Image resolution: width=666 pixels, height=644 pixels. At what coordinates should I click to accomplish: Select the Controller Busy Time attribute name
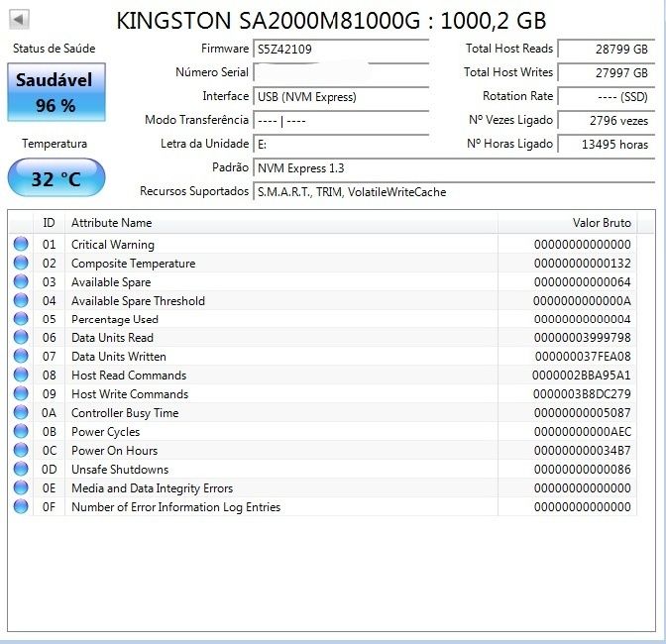(x=125, y=412)
